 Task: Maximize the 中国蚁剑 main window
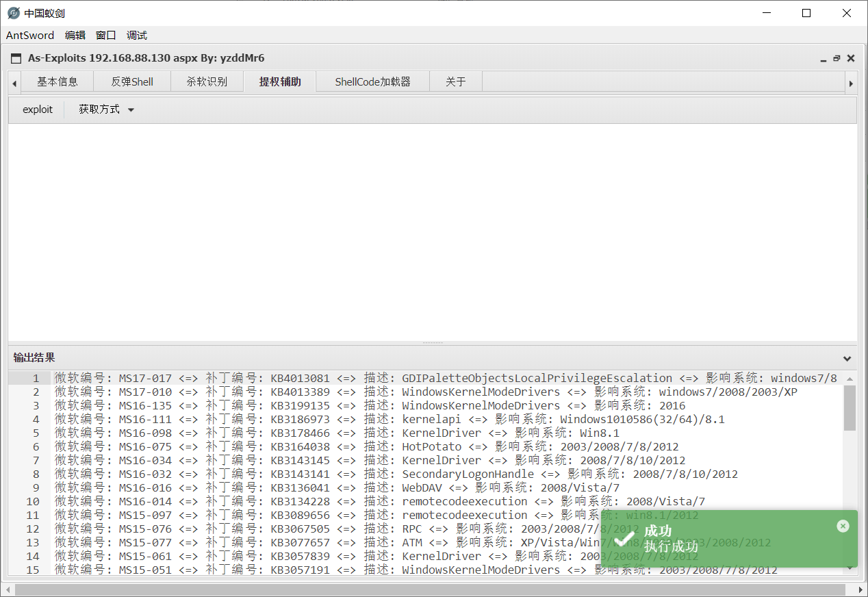[806, 13]
